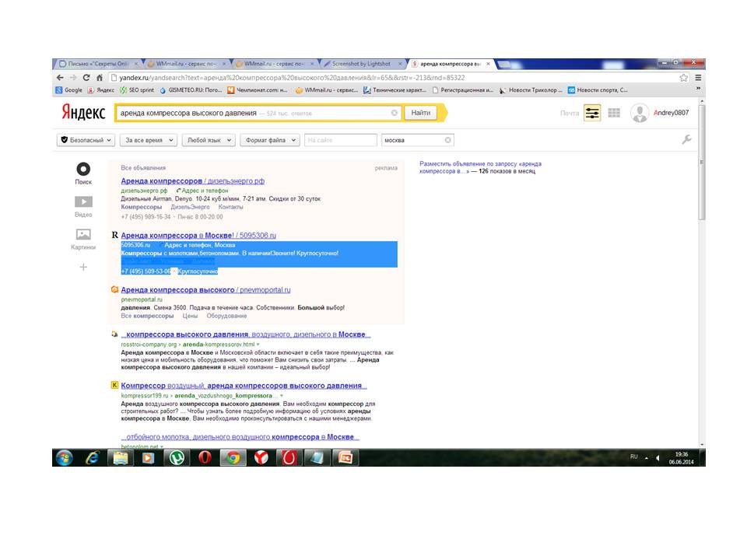The width and height of the screenshot is (747, 560).
Task: Open the Новости Триколор bookmark
Action: [531, 90]
